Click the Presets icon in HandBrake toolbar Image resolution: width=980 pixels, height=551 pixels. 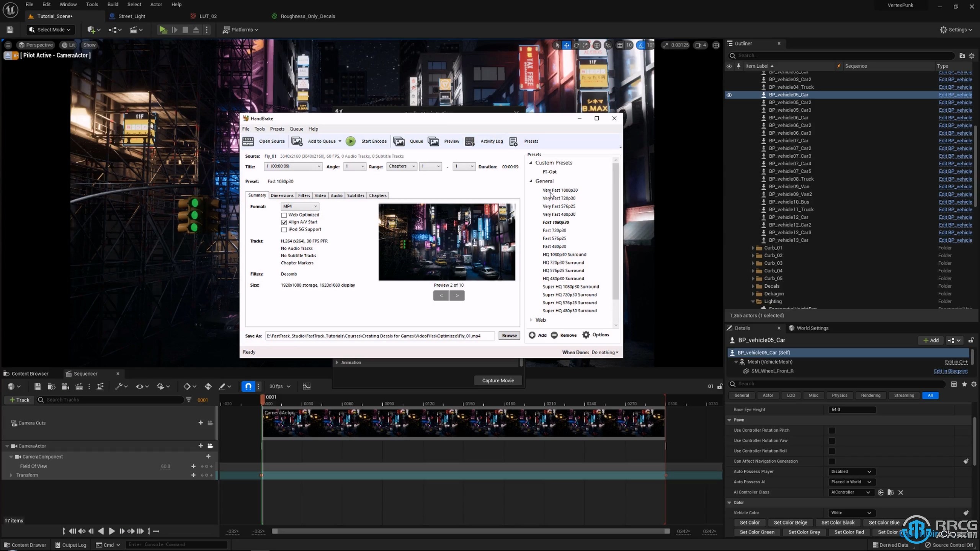(x=514, y=140)
